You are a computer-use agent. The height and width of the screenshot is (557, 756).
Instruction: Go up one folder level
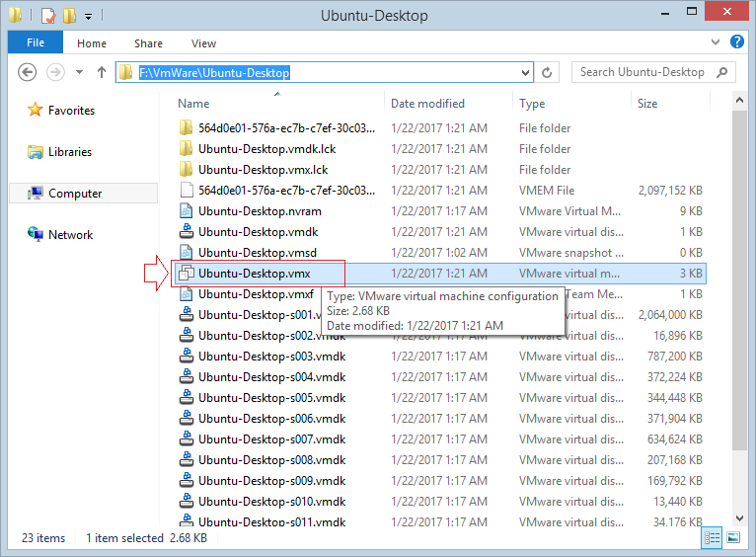coord(102,72)
